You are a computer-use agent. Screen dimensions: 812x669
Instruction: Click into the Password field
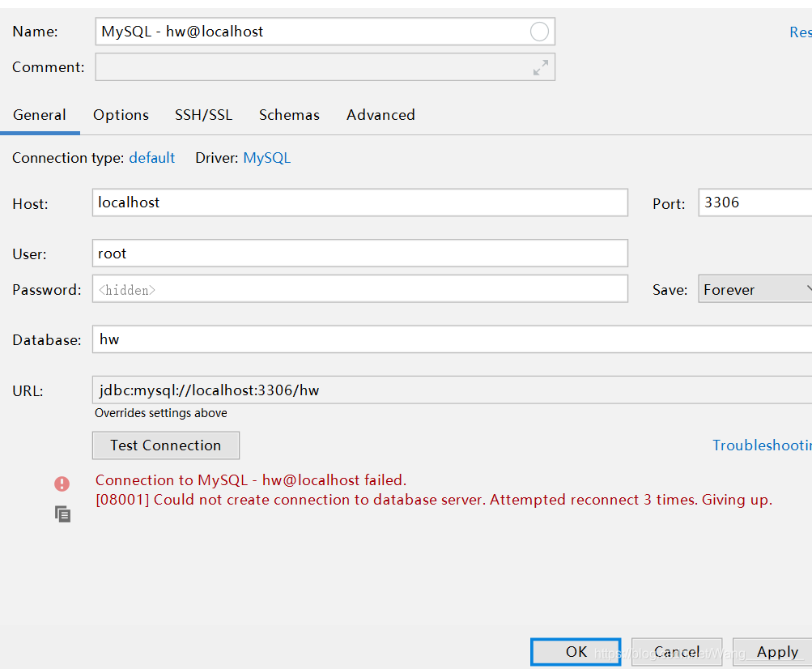pos(360,288)
